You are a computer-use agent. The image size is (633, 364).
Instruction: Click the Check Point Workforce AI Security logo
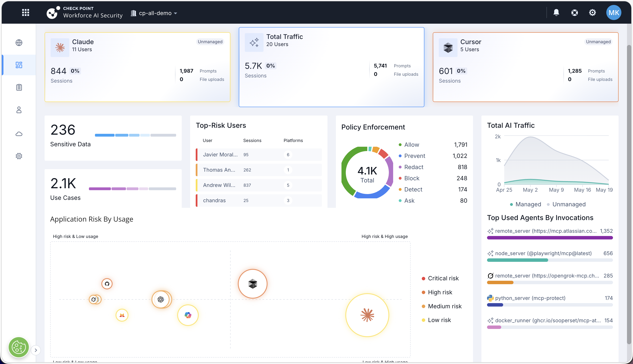coord(85,12)
